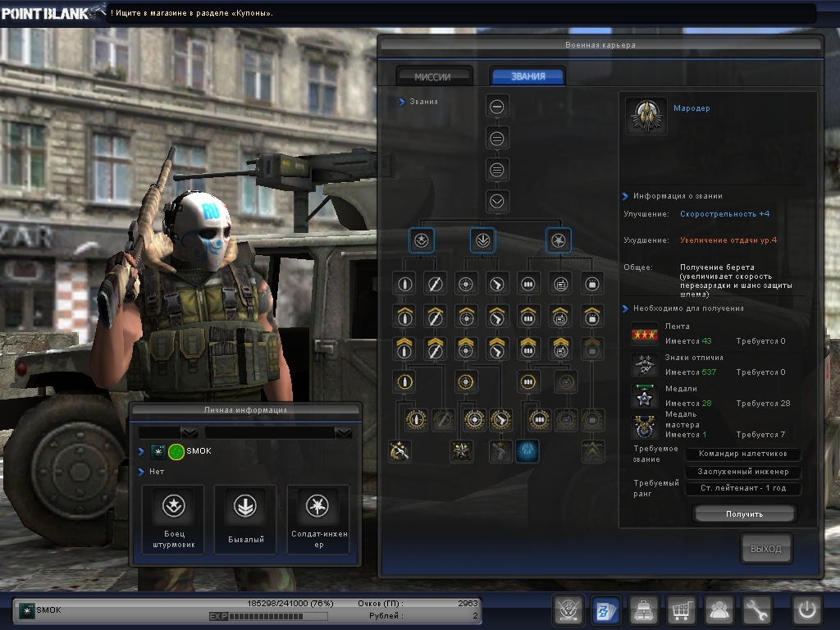Select the plain pistol rank icon
The width and height of the screenshot is (840, 630).
(497, 284)
